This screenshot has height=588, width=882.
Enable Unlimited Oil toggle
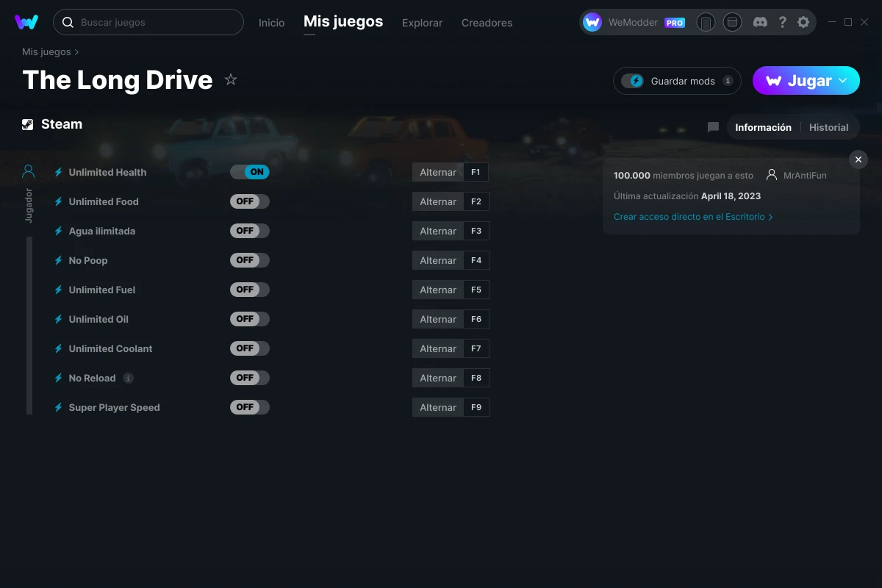250,319
